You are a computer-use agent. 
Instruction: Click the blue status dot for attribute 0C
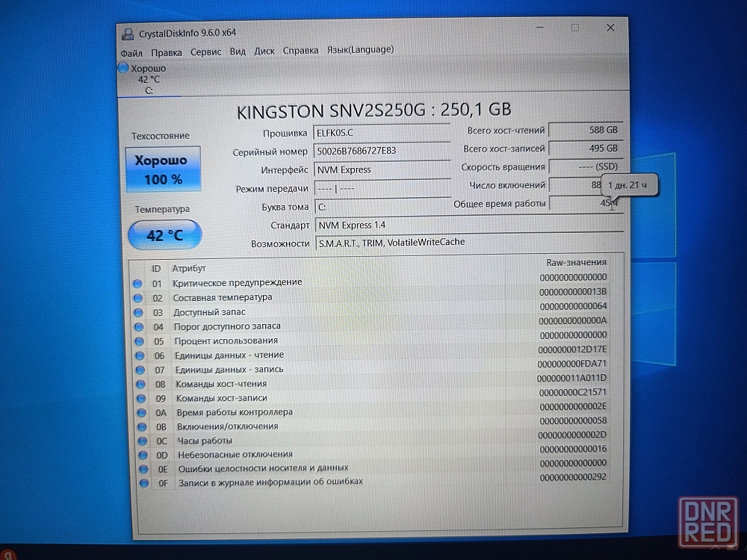(143, 441)
